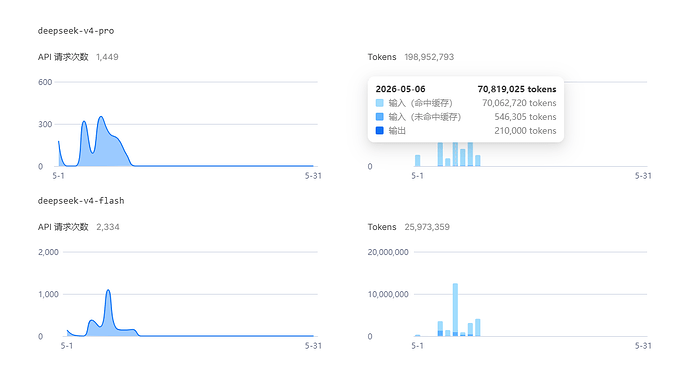Click the deepseek-v4-flash model heading
690x369 pixels.
[81, 201]
